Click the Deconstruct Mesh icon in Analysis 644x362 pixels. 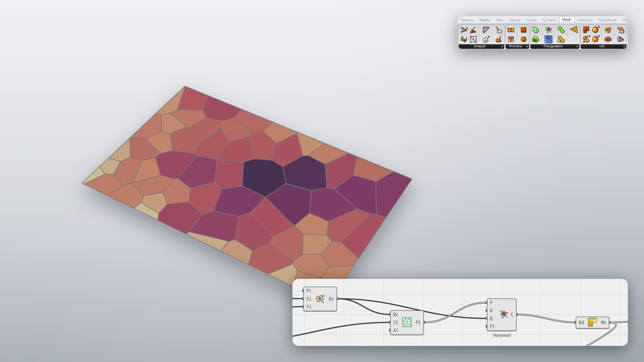point(464,30)
